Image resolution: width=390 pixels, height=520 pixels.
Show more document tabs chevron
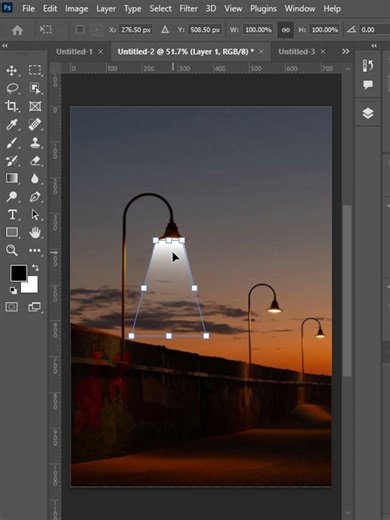(x=346, y=51)
